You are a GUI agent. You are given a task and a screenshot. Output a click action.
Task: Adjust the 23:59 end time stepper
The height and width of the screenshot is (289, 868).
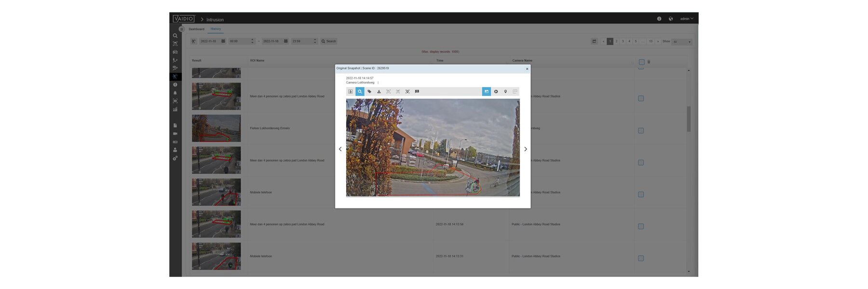[x=315, y=41]
